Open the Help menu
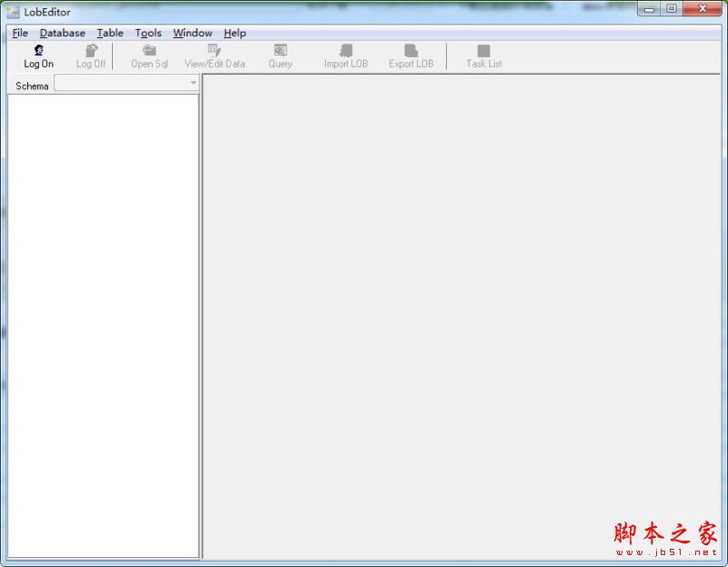The image size is (728, 567). [235, 33]
